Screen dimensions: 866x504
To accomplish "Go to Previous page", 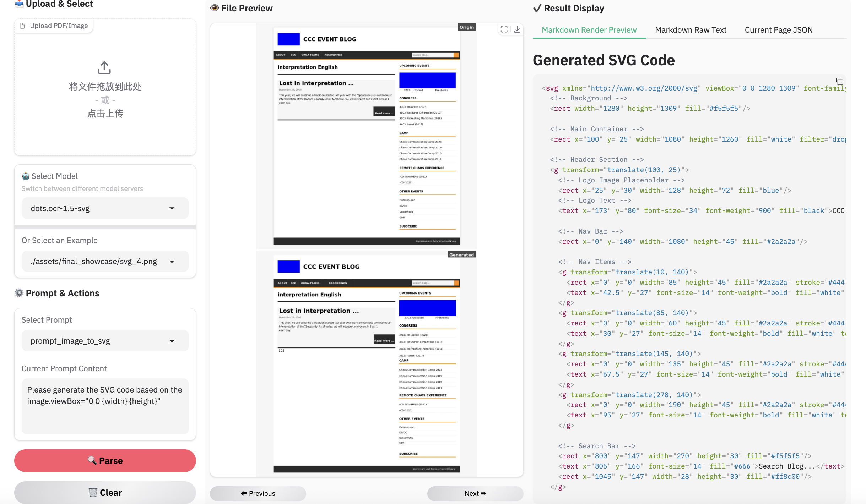I will click(x=258, y=493).
